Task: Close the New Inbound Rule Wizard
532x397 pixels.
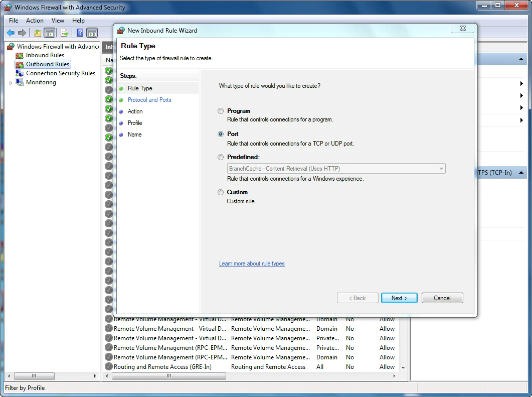Action: [463, 28]
